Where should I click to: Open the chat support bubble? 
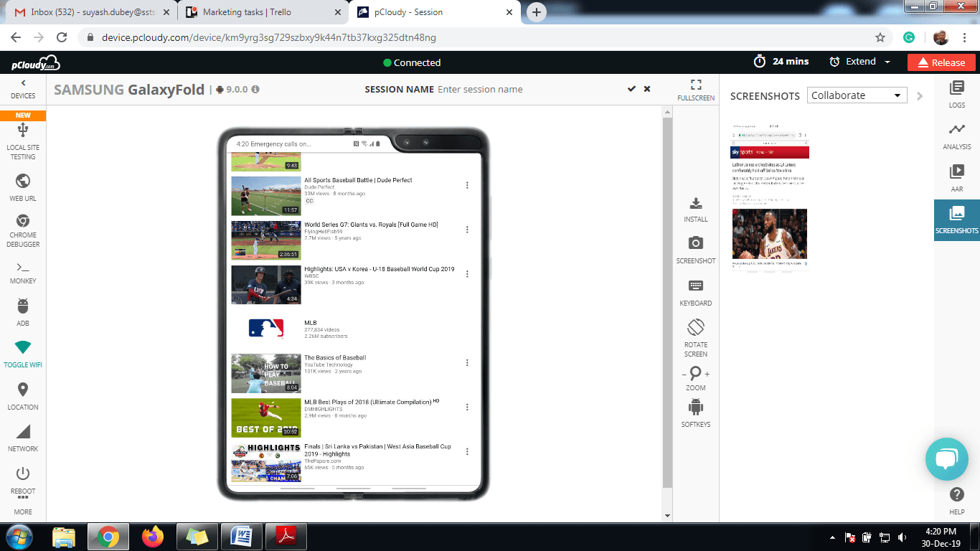click(x=947, y=459)
